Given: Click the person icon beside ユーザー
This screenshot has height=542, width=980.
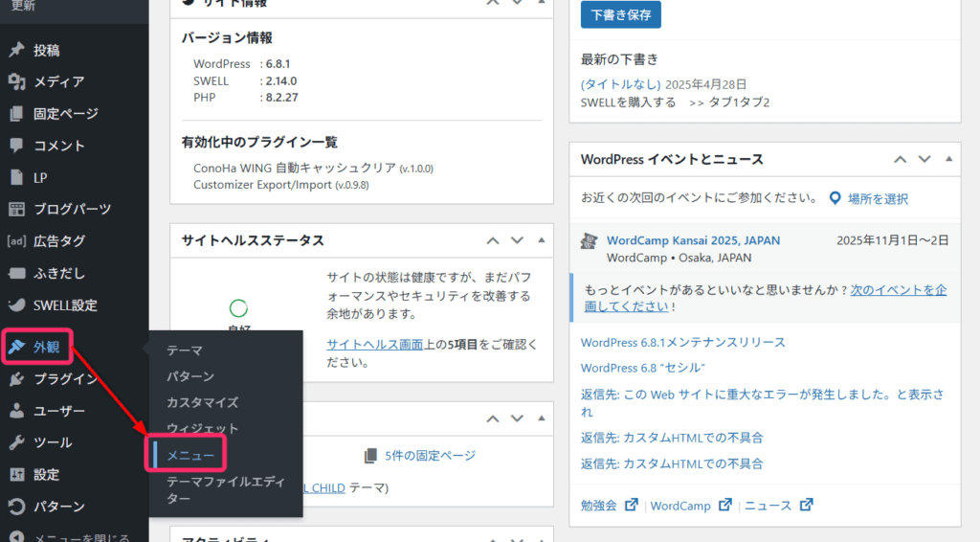Looking at the screenshot, I should (17, 411).
